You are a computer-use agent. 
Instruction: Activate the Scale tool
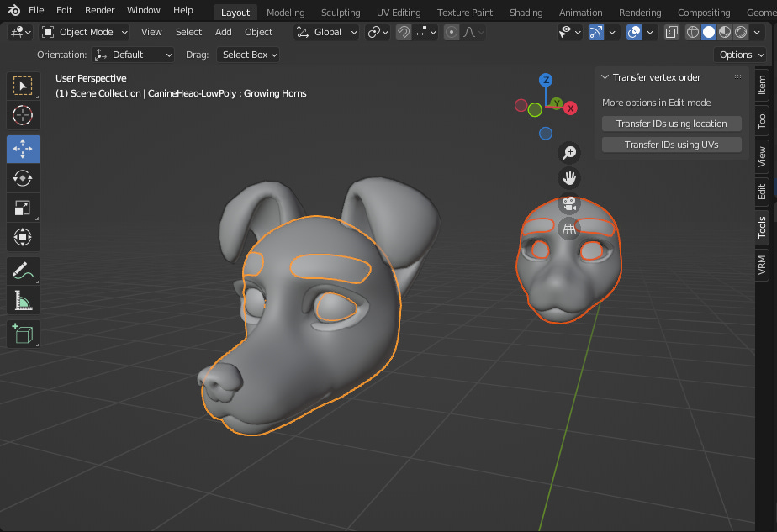[24, 208]
